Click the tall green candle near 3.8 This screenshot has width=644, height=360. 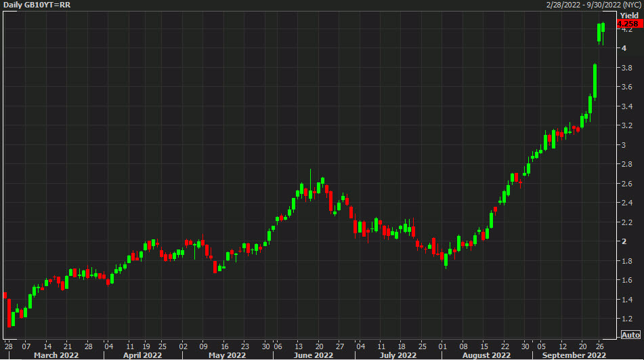coord(595,81)
